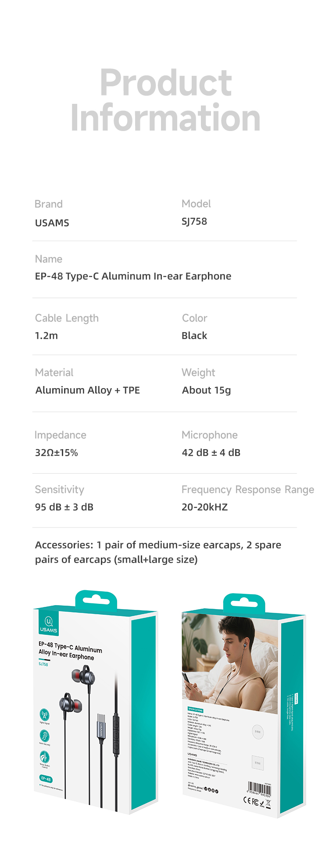Click the Product Information heading

point(165,100)
